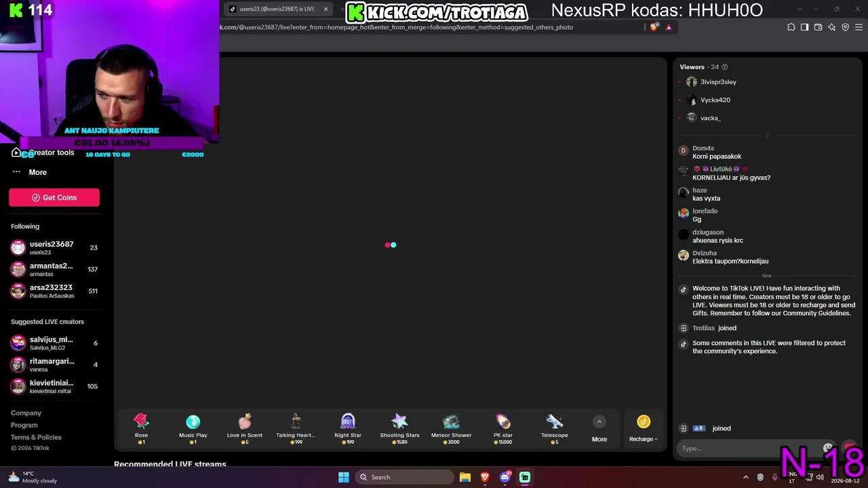
Task: Open the emoji picker in chat
Action: [828, 448]
